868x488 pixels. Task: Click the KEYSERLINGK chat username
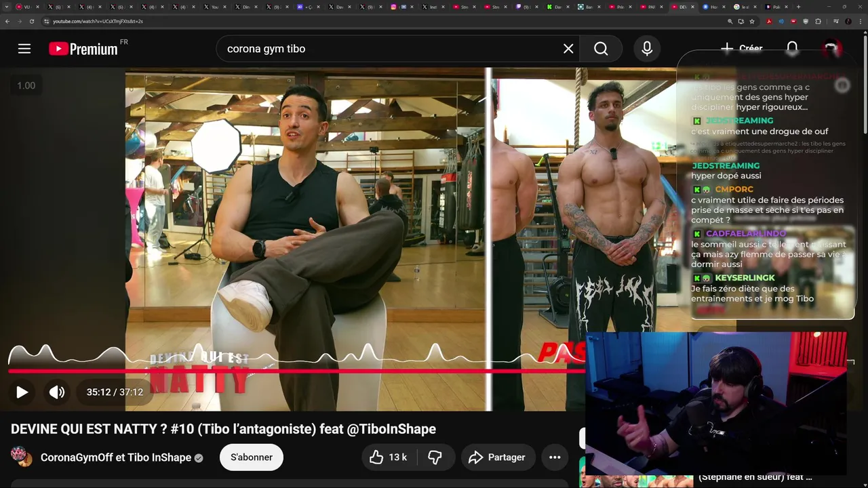click(745, 278)
